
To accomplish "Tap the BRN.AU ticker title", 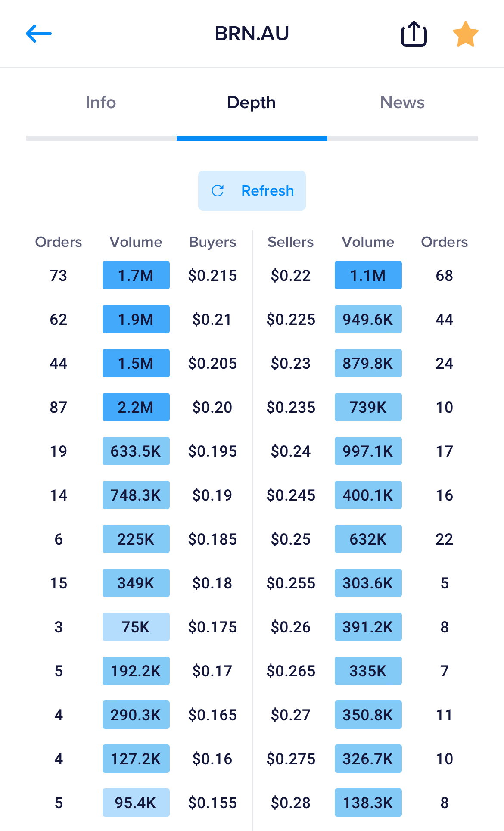I will tap(252, 34).
